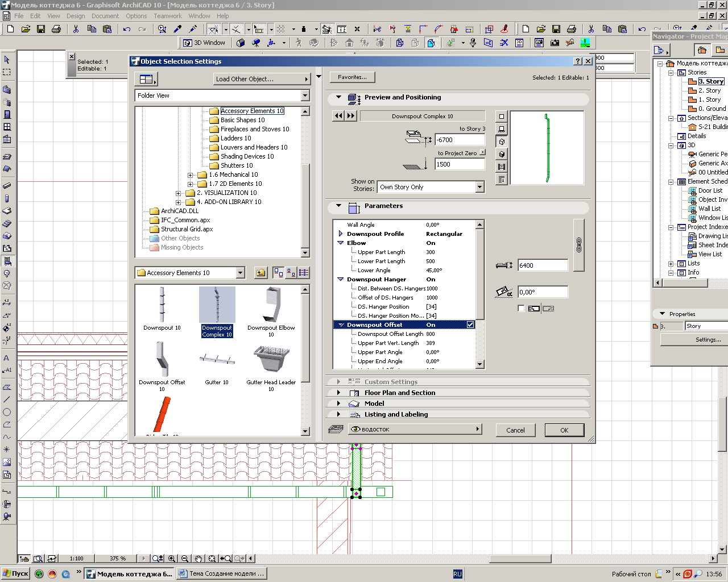The height and width of the screenshot is (582, 728).
Task: Open the Load Other Object menu
Action: tap(262, 79)
